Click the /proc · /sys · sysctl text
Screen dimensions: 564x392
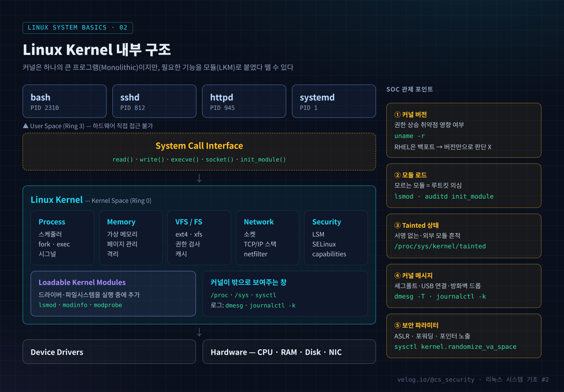tap(243, 295)
